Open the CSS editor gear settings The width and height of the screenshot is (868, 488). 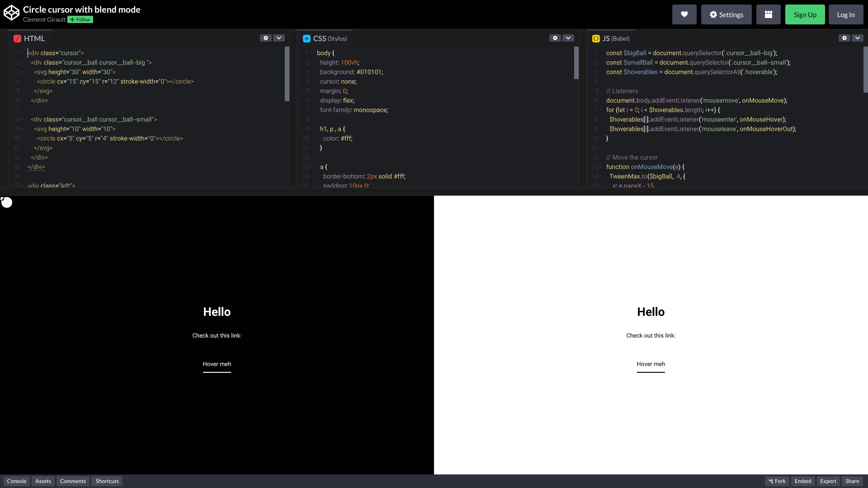[x=555, y=38]
